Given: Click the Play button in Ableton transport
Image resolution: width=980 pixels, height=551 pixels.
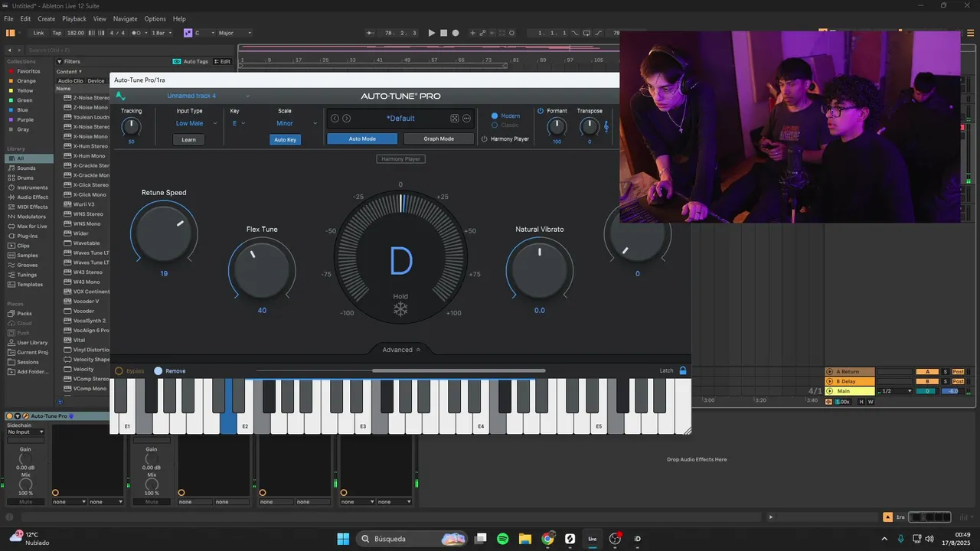Looking at the screenshot, I should tap(432, 33).
